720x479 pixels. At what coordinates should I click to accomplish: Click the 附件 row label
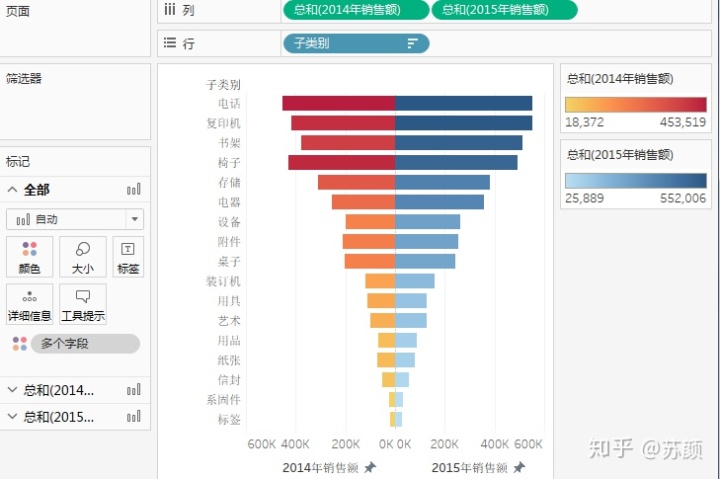[x=229, y=242]
